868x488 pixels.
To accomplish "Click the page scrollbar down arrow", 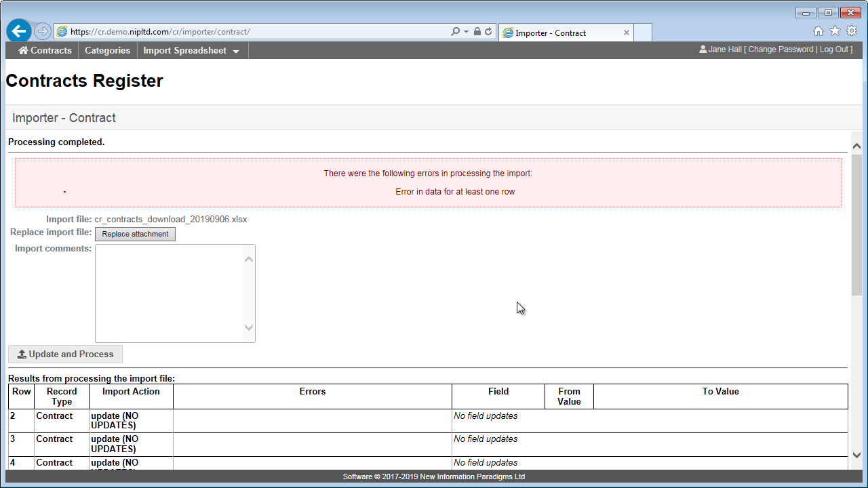I will [856, 455].
